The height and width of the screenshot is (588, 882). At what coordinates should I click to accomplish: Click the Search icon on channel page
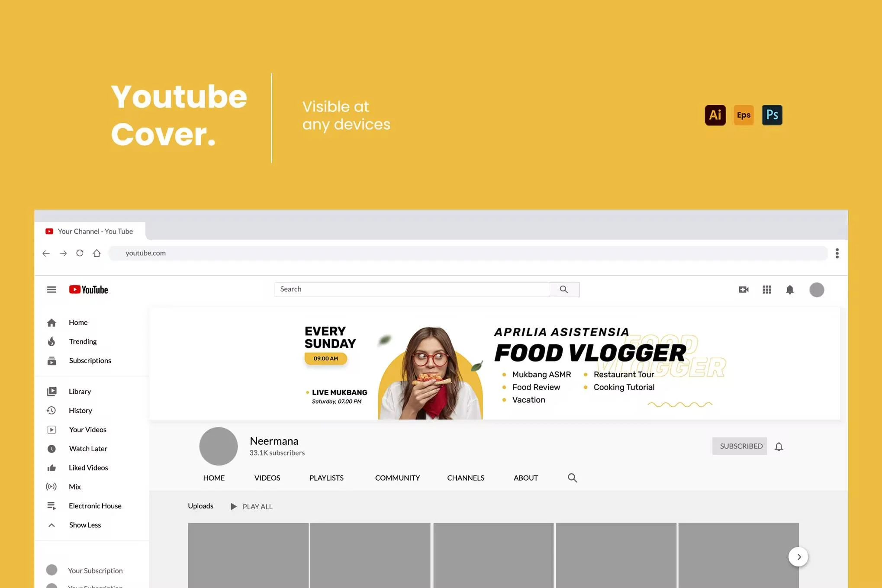572,477
